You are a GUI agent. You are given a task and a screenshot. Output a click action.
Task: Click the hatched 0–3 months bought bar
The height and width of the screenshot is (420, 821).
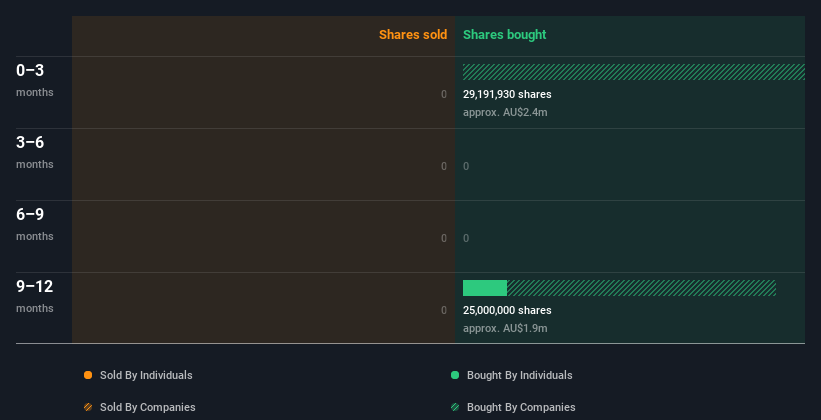tap(634, 72)
